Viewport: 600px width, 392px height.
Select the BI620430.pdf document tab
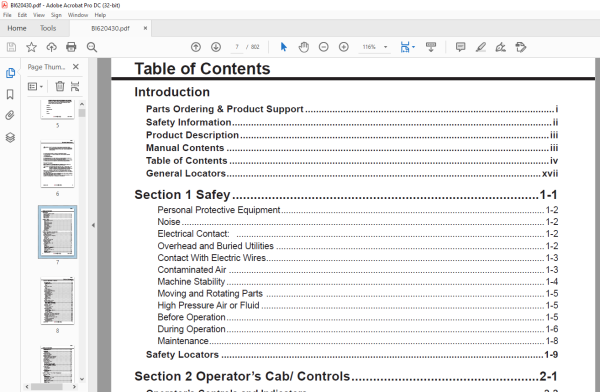110,28
